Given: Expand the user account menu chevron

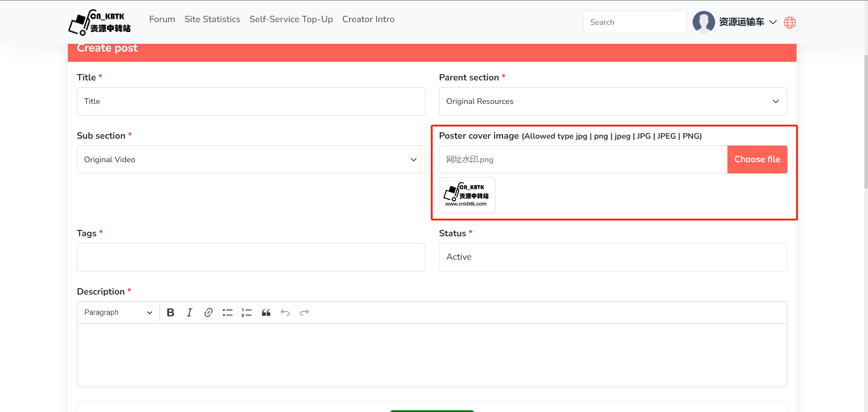Looking at the screenshot, I should (773, 22).
